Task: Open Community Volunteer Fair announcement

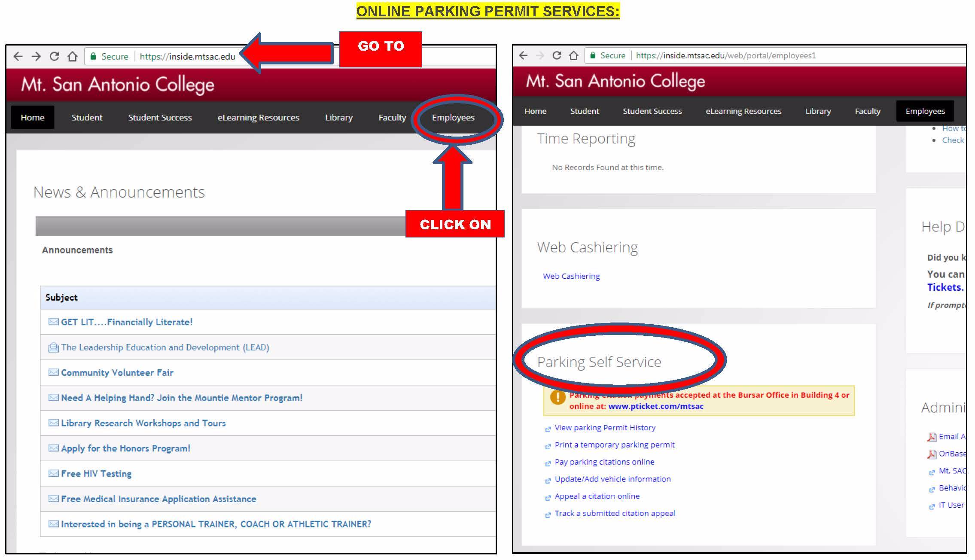Action: pyautogui.click(x=117, y=372)
